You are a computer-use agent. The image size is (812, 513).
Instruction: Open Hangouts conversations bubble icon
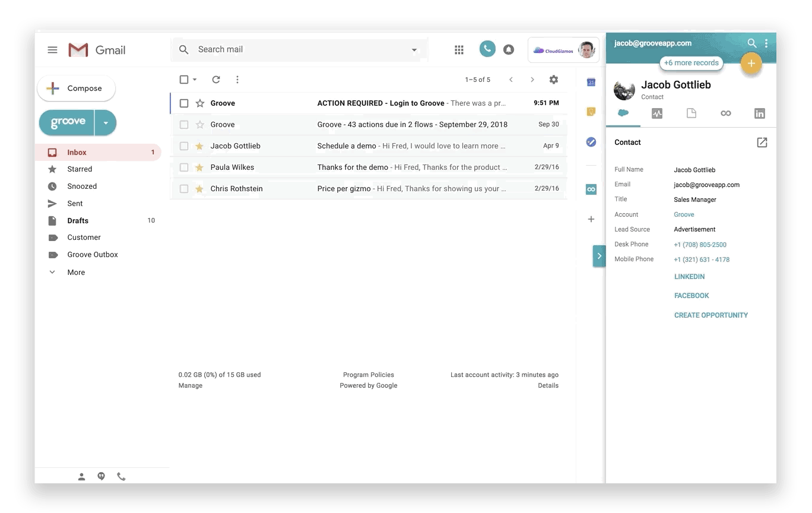pos(101,476)
